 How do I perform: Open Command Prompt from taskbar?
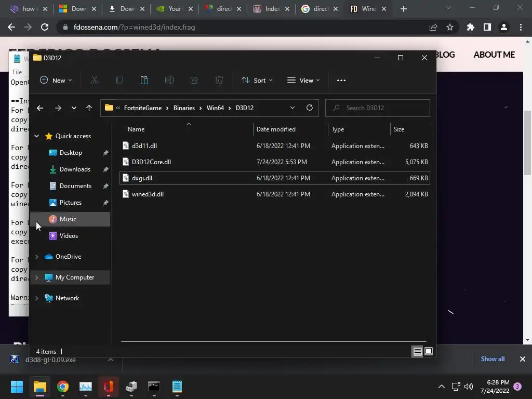(154, 387)
